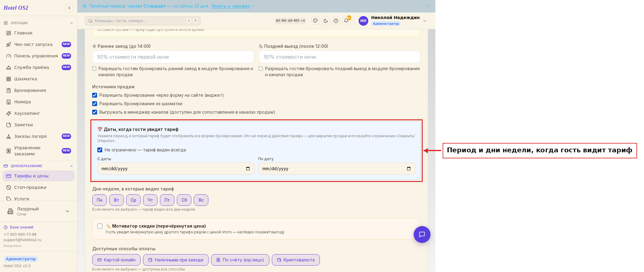Select the Сб weekday chip

coord(184,200)
